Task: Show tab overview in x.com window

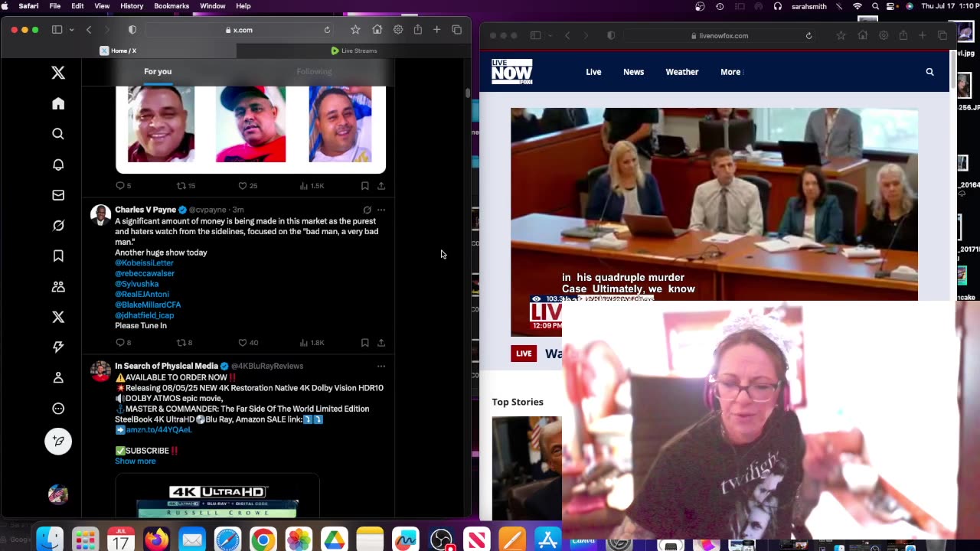Action: pos(457,30)
